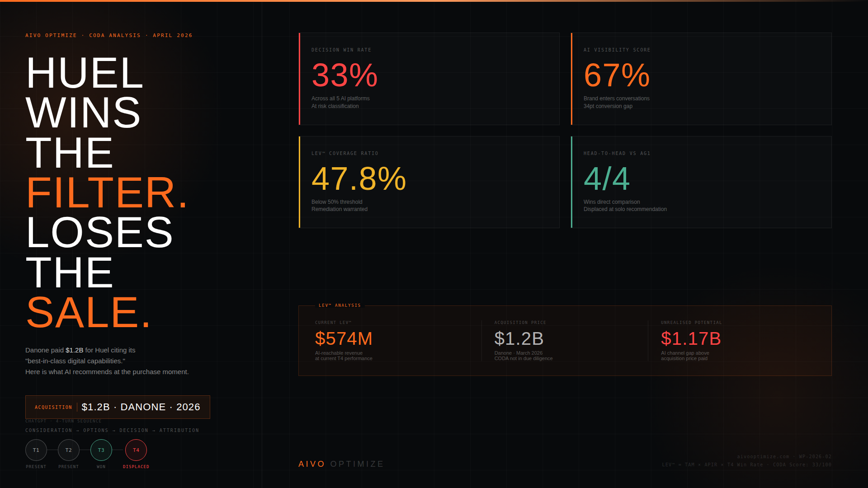Click the AIVO OPTIMIZE footer logo
868x488 pixels.
click(341, 464)
